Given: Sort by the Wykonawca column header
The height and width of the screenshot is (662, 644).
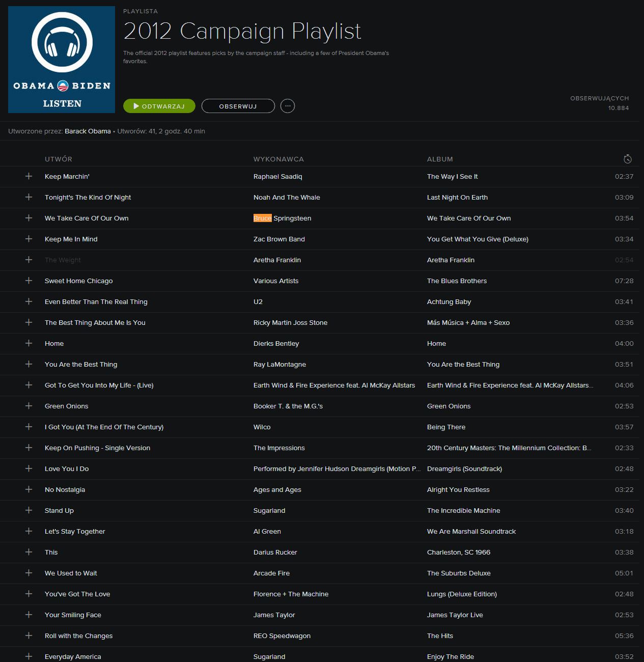Looking at the screenshot, I should click(278, 159).
